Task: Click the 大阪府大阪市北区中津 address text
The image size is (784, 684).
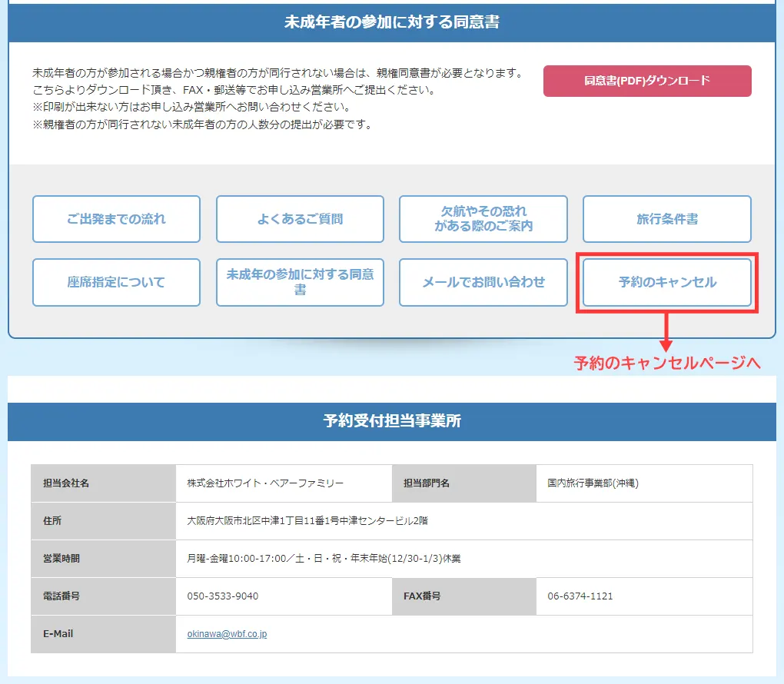Action: 307,521
